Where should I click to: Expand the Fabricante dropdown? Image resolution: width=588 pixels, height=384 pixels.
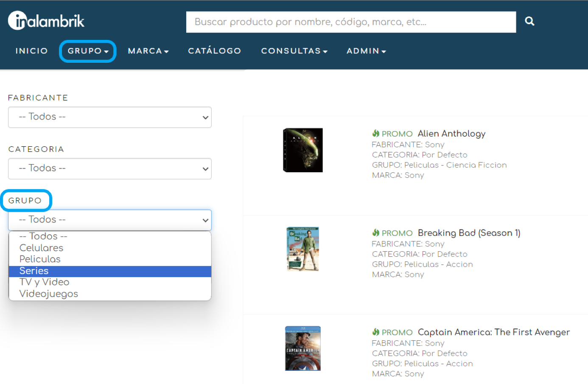(x=110, y=117)
